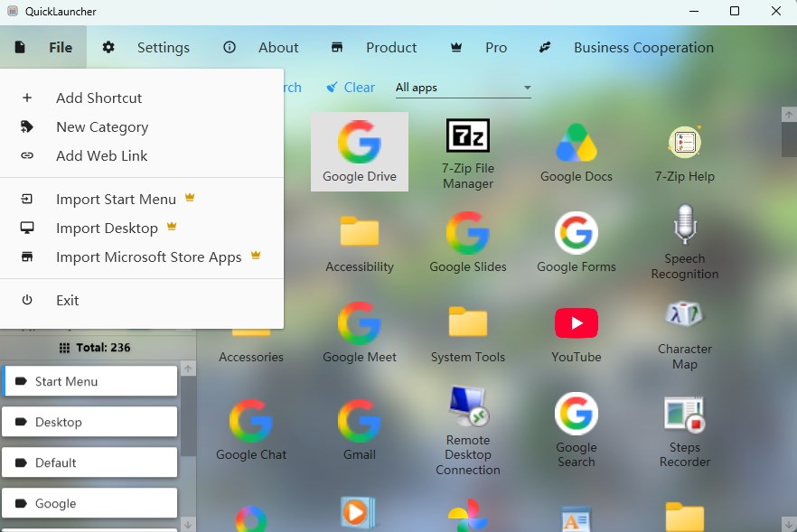Click the media player icon in the bottom row
The image size is (797, 532).
tap(360, 513)
